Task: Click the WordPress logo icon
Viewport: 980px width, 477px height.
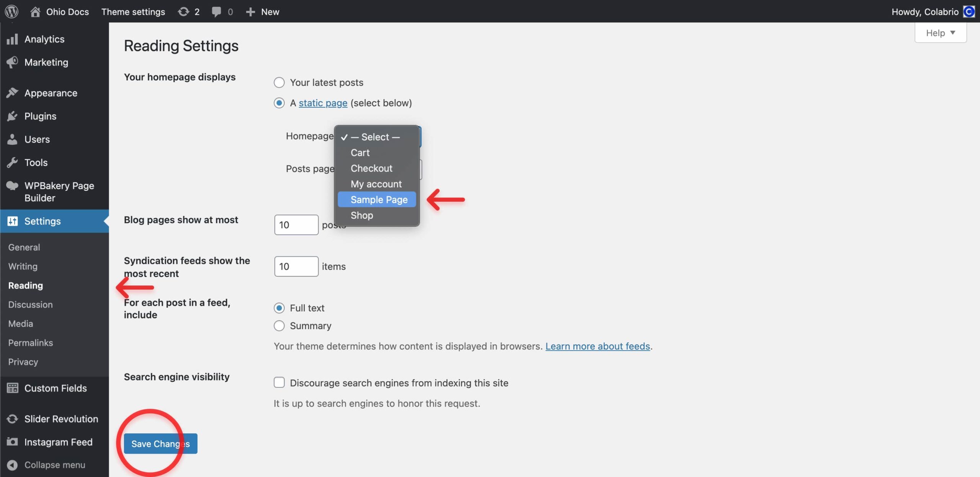Action: pos(11,11)
